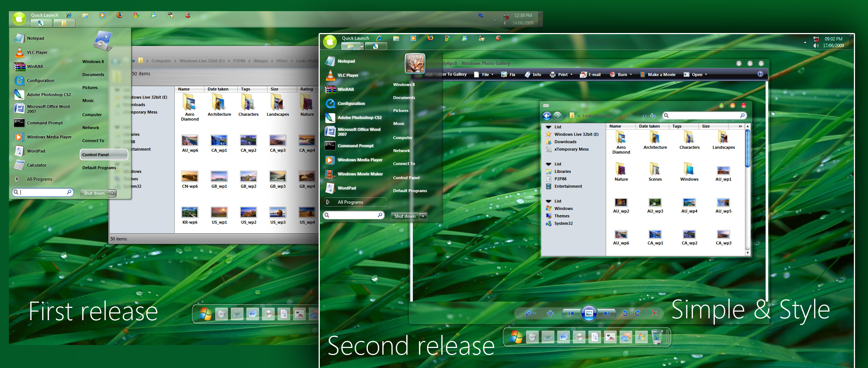This screenshot has height=368, width=868.
Task: Open Recycle Bin from the dock
Action: click(x=657, y=337)
